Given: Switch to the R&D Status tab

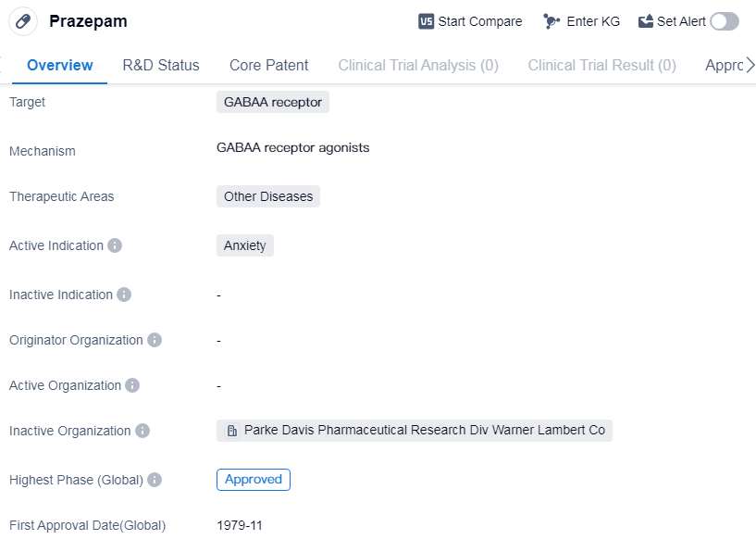Looking at the screenshot, I should coord(161,65).
